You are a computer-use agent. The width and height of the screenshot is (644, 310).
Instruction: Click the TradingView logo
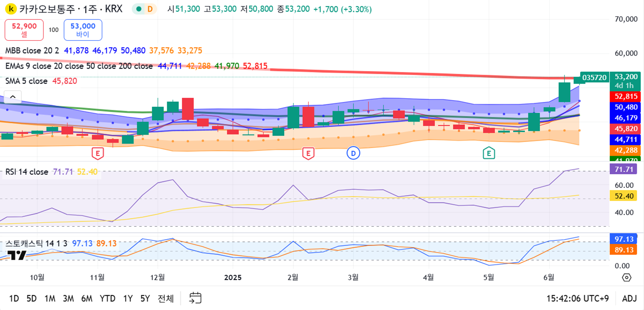(x=17, y=255)
